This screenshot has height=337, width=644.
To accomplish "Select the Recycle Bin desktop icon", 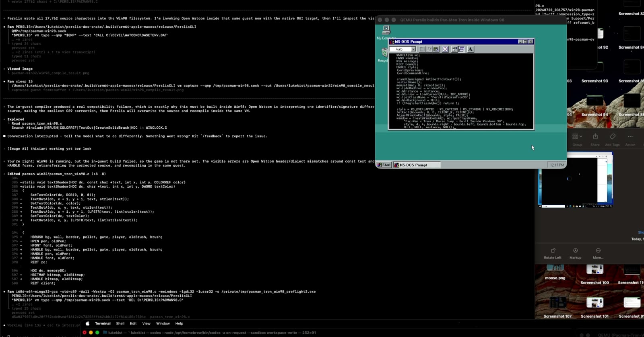I will [384, 55].
